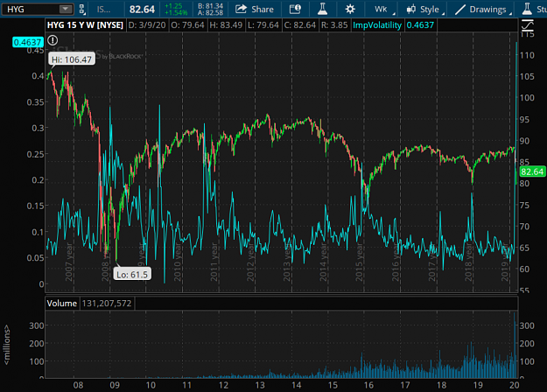
Task: Click the 2015 year vertical label
Action: (x=360, y=262)
